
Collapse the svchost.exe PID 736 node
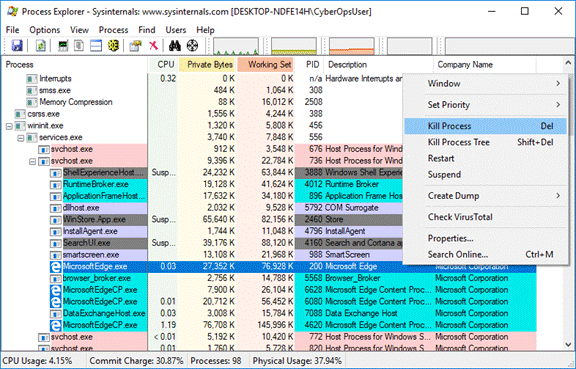tap(33, 161)
